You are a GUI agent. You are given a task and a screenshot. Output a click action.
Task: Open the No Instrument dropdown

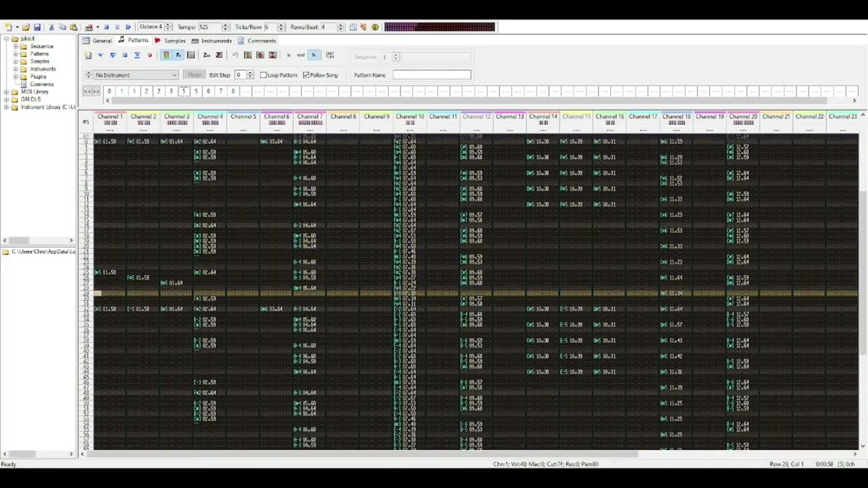point(136,75)
